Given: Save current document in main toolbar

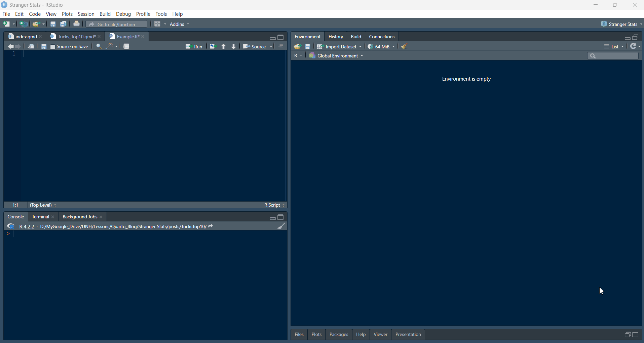Looking at the screenshot, I should tap(53, 24).
